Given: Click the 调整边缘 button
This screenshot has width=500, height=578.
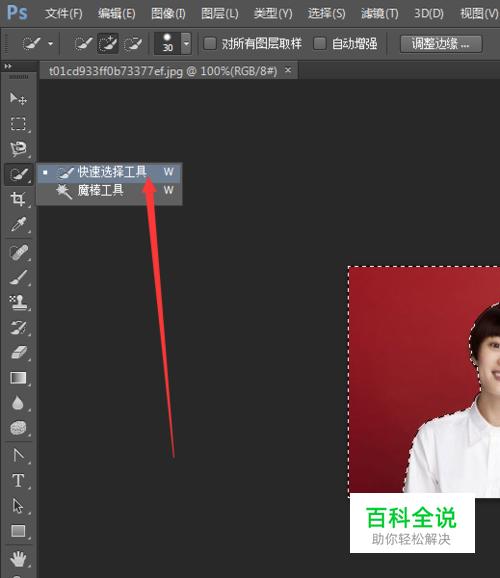Looking at the screenshot, I should 441,44.
